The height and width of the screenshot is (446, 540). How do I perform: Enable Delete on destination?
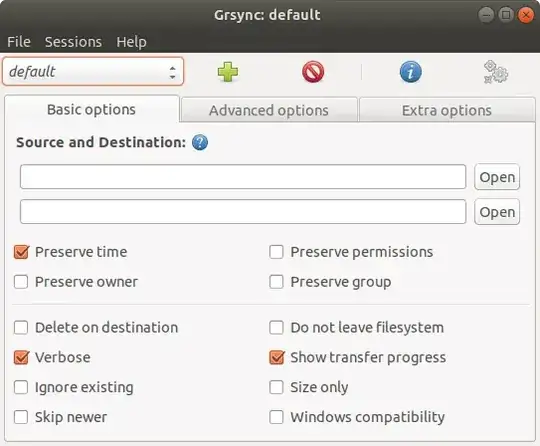coord(21,328)
